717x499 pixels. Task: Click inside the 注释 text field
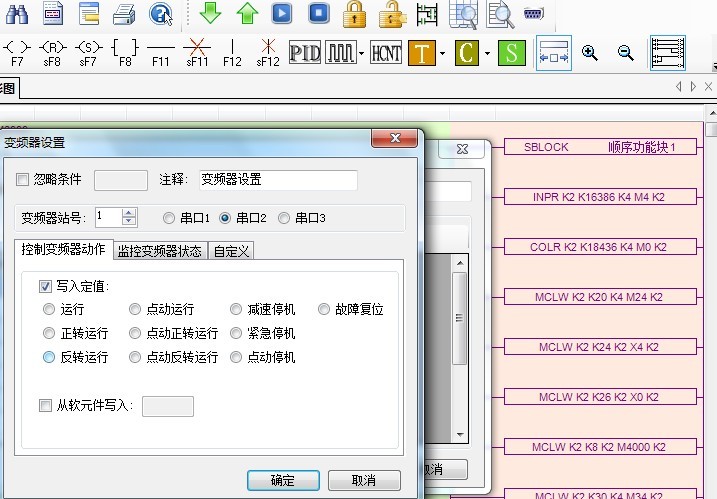pos(276,180)
